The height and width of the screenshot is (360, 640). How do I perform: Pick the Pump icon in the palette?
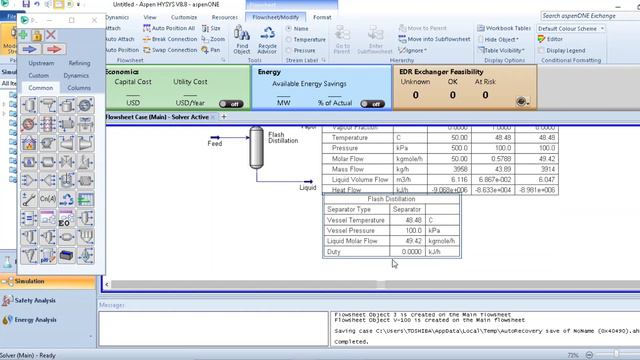pos(48,143)
